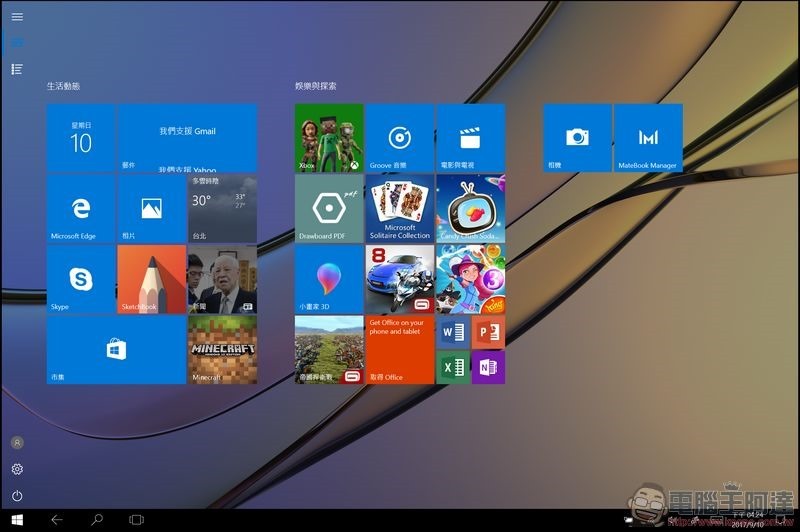Open the Mail tile mentioning Gmail
800x532 pixels.
(x=188, y=138)
